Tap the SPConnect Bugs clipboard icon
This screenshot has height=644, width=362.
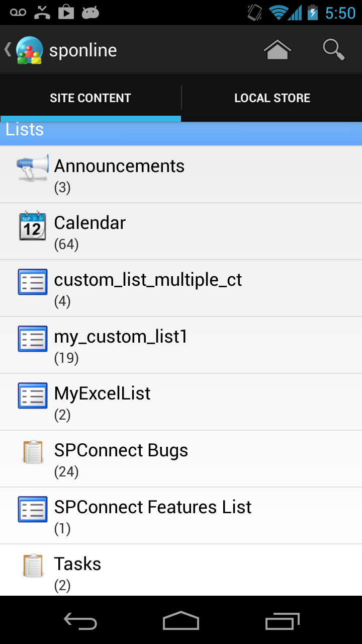pos(32,452)
